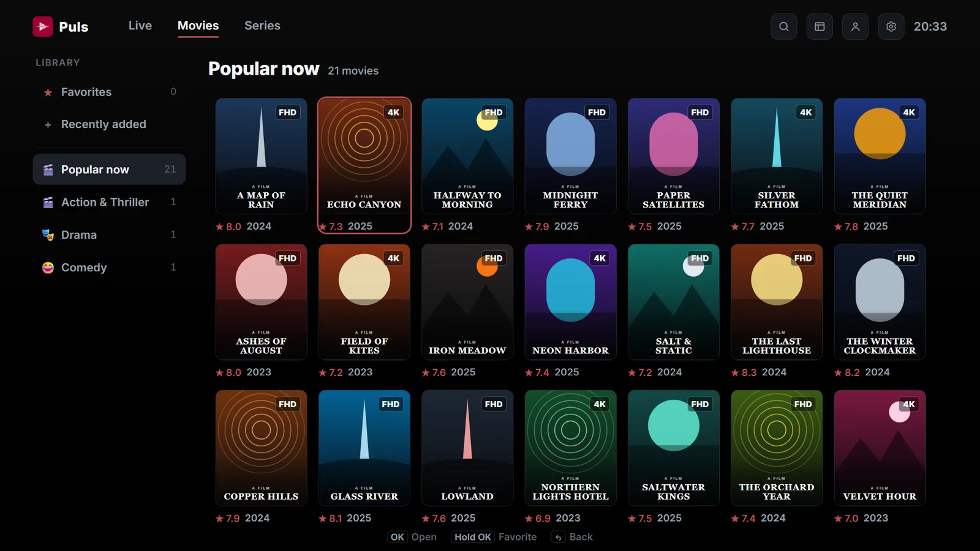The width and height of the screenshot is (980, 551).
Task: Click the Favorites star icon in sidebar
Action: (48, 92)
